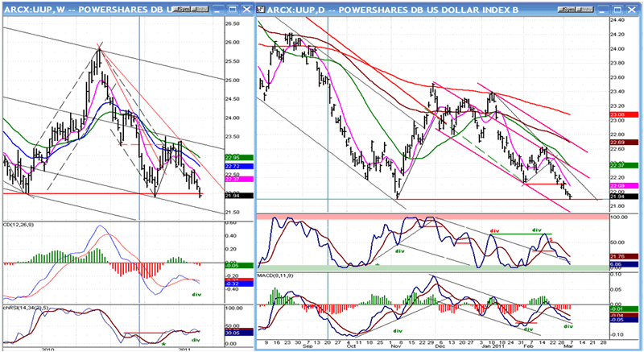Click the Nov label on the daily time axis
The image size is (644, 352).
coord(395,346)
